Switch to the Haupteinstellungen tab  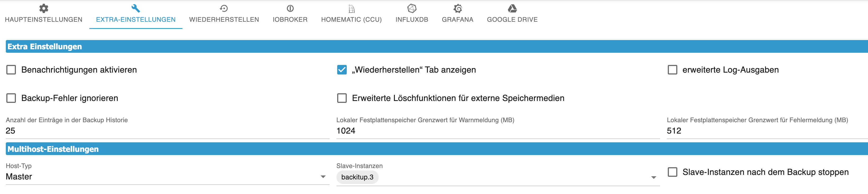tap(43, 20)
